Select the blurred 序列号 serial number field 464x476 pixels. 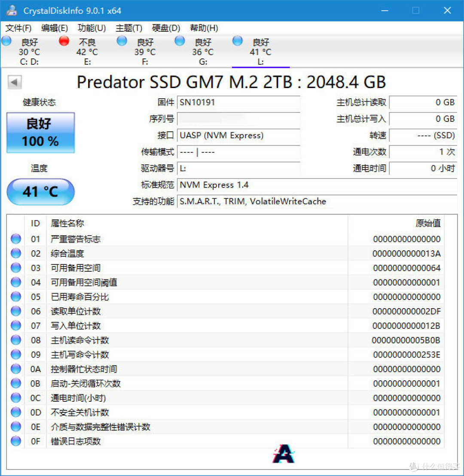239,119
